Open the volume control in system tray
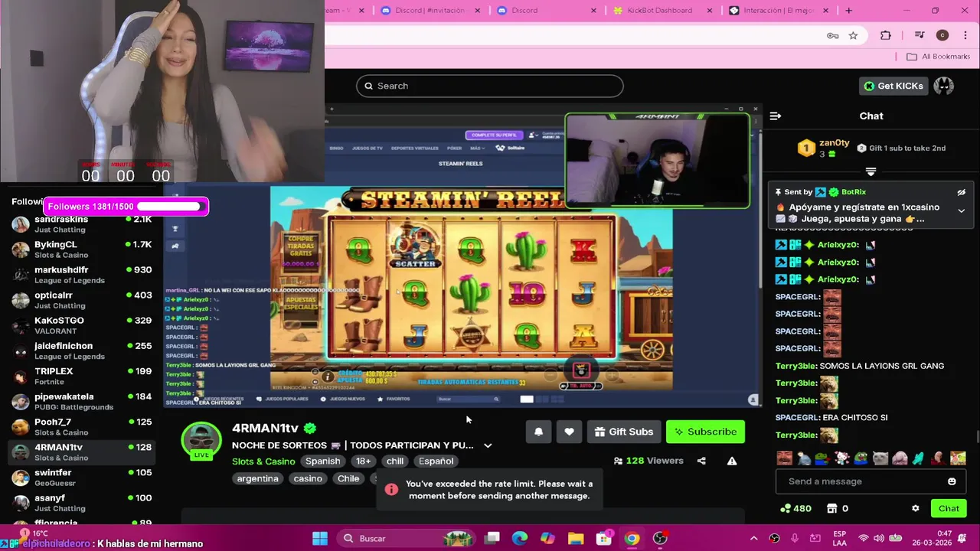Viewport: 980px width, 551px height. pyautogui.click(x=878, y=538)
